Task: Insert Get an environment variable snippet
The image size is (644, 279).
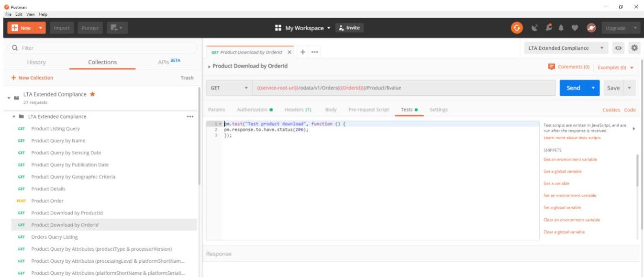Action: coord(570,159)
